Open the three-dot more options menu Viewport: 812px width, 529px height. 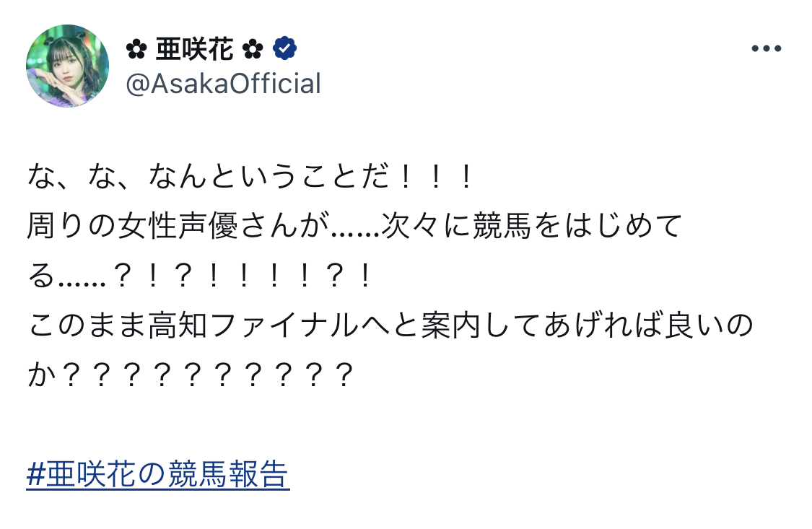[767, 49]
